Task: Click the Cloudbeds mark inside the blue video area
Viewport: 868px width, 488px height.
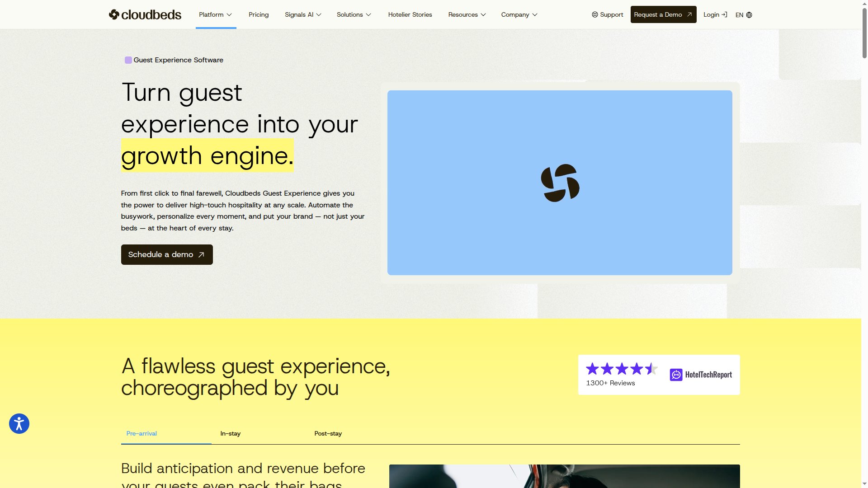Action: pyautogui.click(x=560, y=183)
